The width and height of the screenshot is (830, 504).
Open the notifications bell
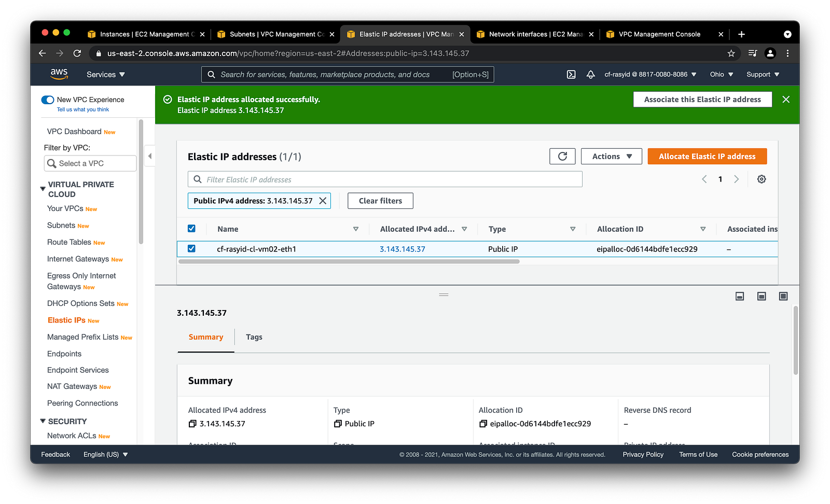click(x=590, y=75)
